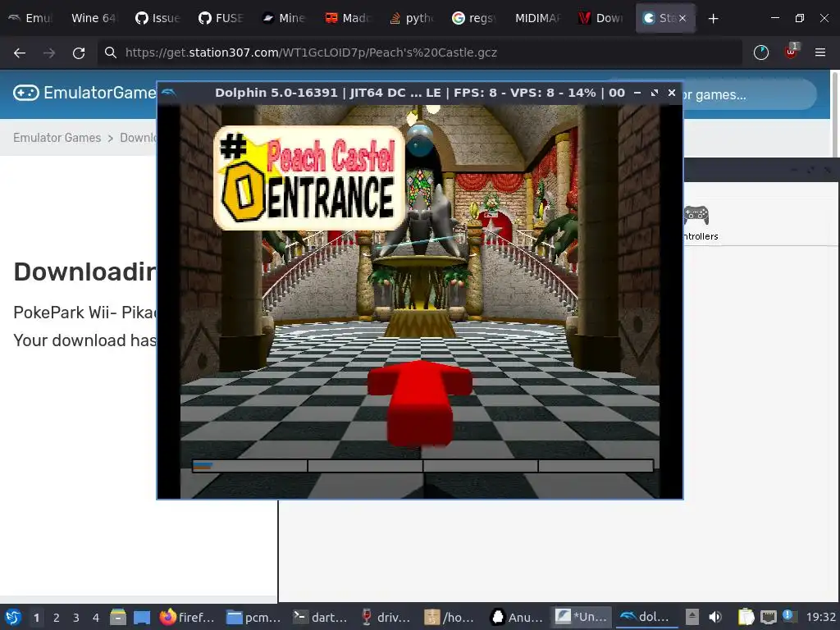The width and height of the screenshot is (840, 630).
Task: Open the downloads progress indicator icon
Action: tap(760, 52)
